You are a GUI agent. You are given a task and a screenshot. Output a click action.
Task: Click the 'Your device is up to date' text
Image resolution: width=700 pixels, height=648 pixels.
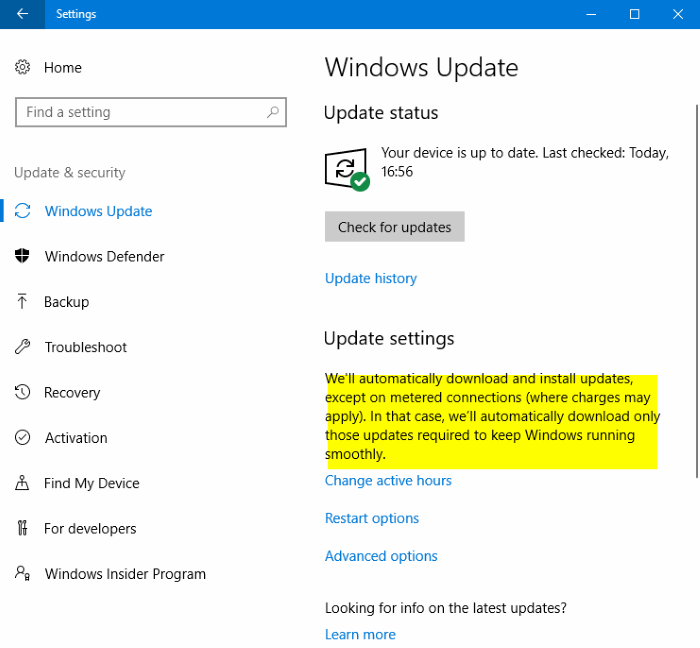(x=525, y=162)
